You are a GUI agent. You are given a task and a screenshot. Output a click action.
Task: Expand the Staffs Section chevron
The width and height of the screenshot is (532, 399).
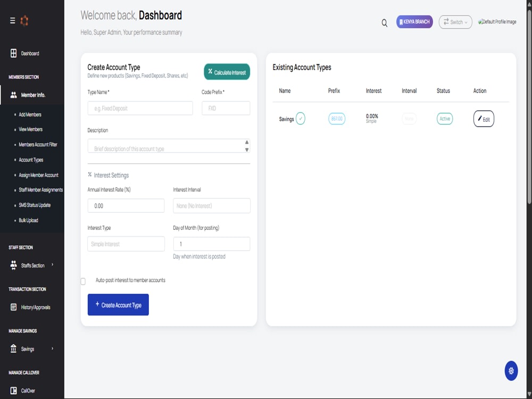[x=52, y=264]
